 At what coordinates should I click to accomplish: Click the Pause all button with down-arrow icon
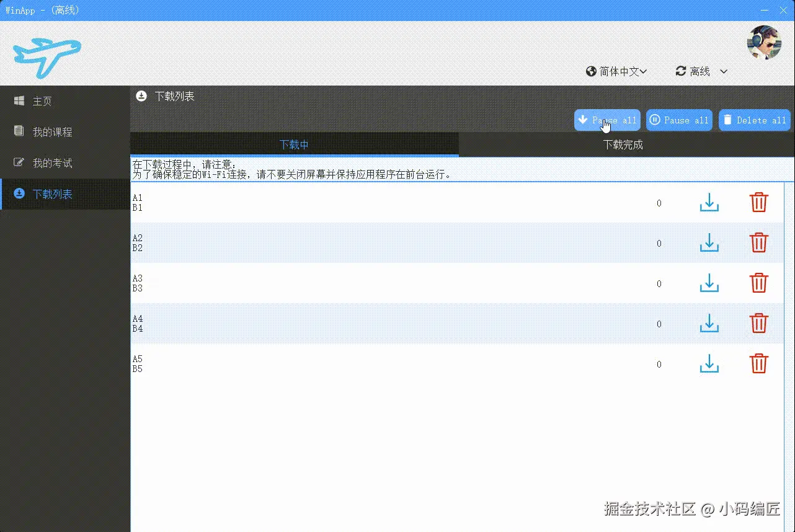tap(607, 120)
